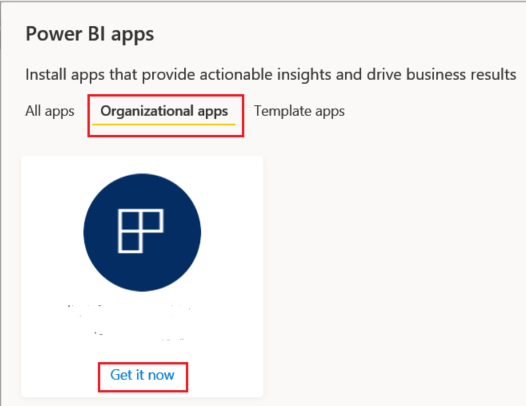
Task: Click the Install apps description text
Action: click(271, 74)
